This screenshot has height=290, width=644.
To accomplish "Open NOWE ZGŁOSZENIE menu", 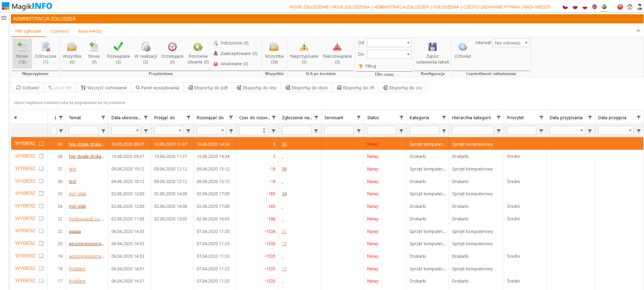I will point(309,7).
